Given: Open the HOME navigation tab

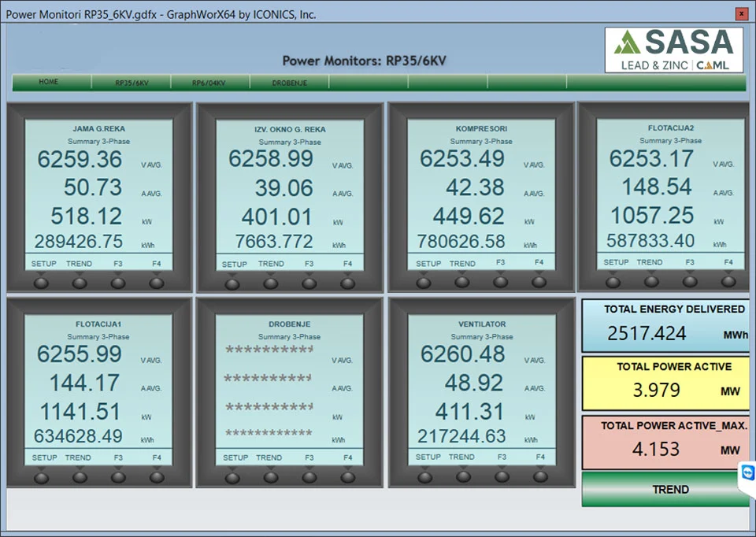Looking at the screenshot, I should click(x=52, y=82).
